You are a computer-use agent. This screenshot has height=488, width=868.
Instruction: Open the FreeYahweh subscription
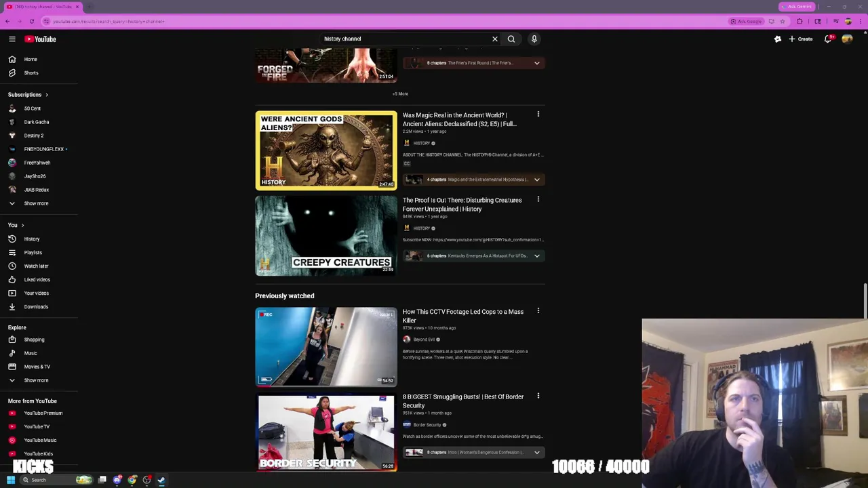pyautogui.click(x=39, y=163)
